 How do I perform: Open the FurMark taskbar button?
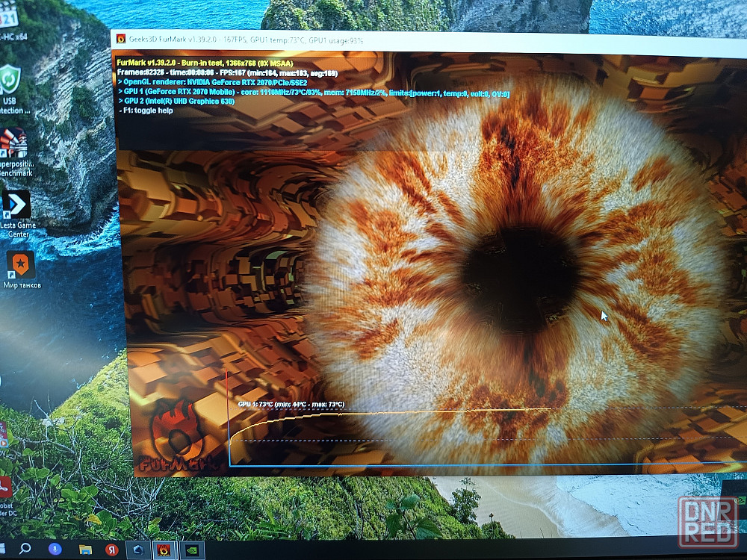coord(164,550)
